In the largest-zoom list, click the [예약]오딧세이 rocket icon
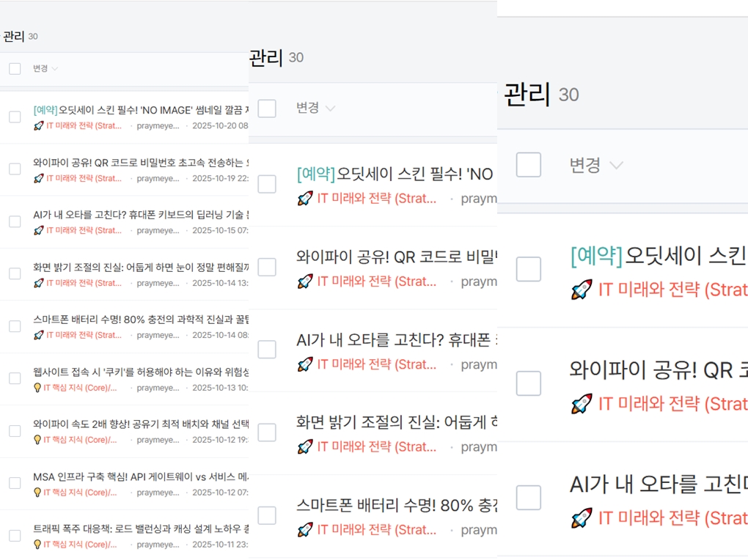The width and height of the screenshot is (748, 560). pyautogui.click(x=582, y=290)
